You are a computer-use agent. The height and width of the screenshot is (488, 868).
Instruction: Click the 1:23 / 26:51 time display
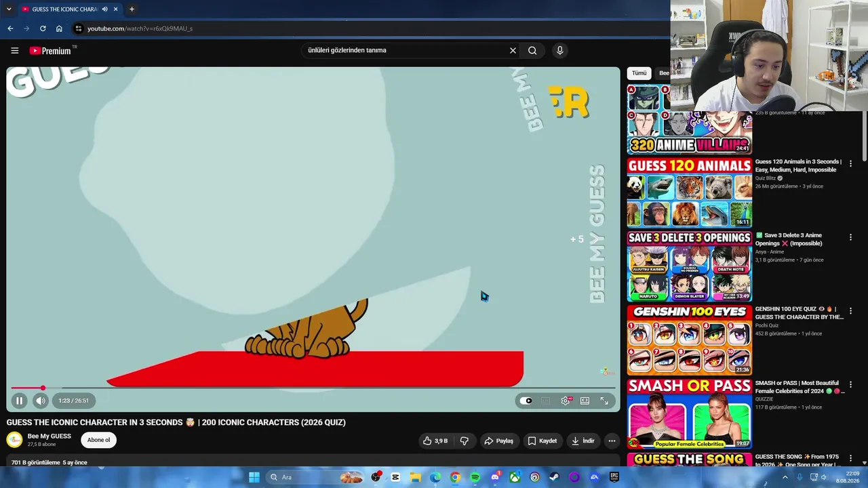pyautogui.click(x=73, y=401)
